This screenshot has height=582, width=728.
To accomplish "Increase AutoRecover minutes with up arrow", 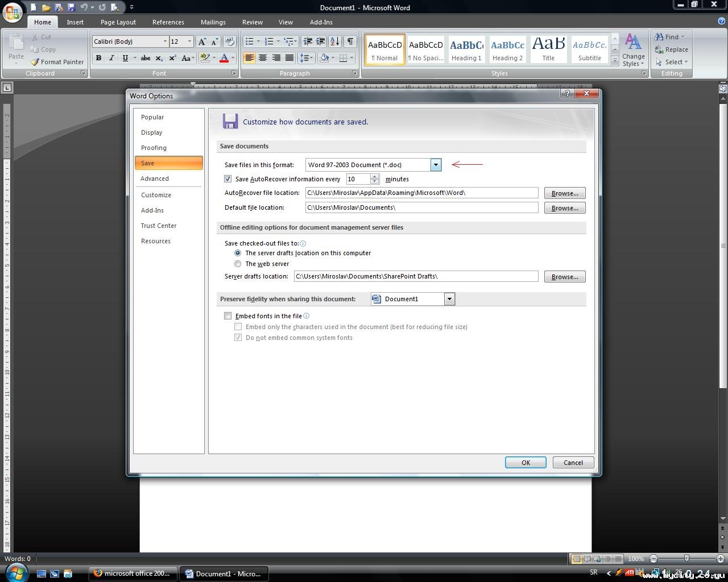I will 374,176.
